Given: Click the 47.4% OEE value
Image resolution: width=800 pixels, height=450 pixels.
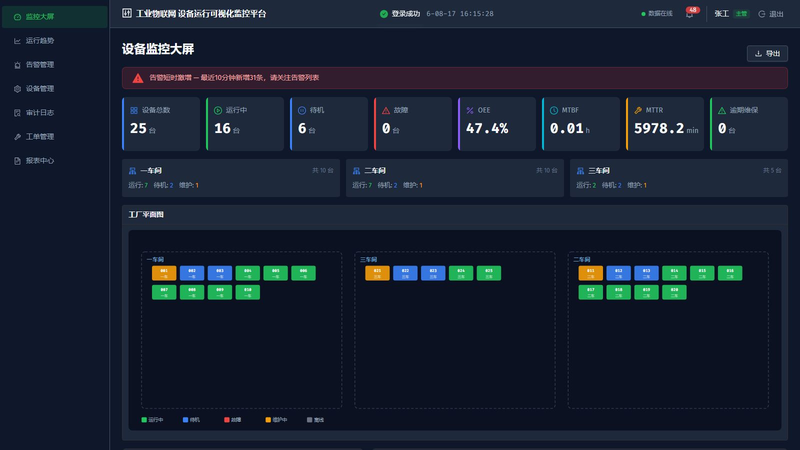Looking at the screenshot, I should tap(487, 129).
